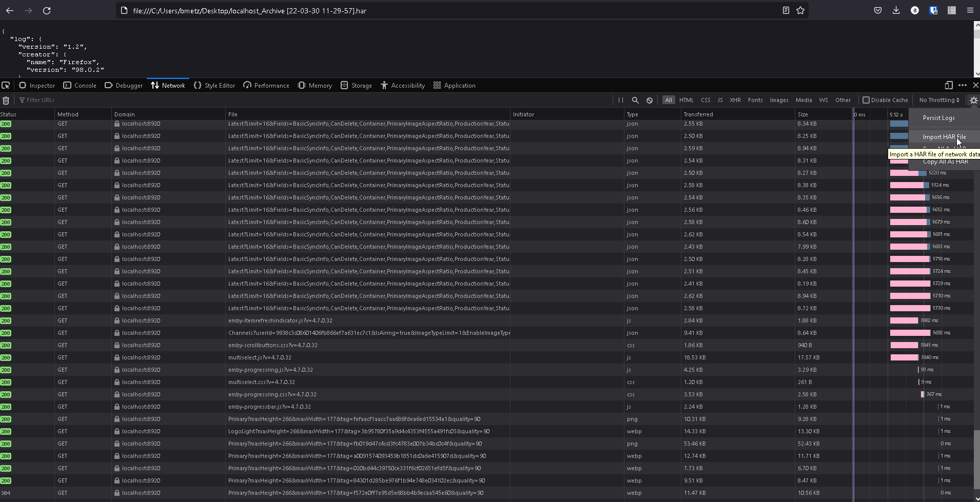The width and height of the screenshot is (980, 502).
Task: Toggle Persist Logs option
Action: (x=938, y=118)
